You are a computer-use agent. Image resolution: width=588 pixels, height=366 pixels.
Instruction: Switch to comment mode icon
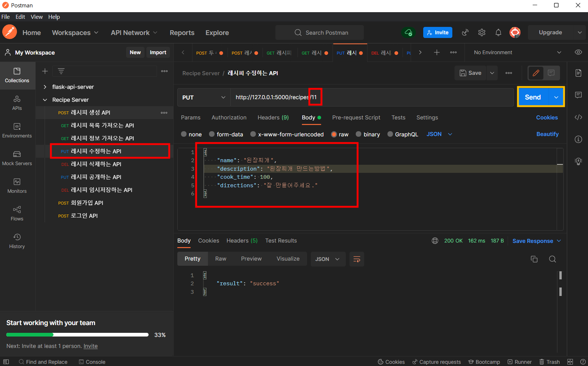[x=551, y=73]
